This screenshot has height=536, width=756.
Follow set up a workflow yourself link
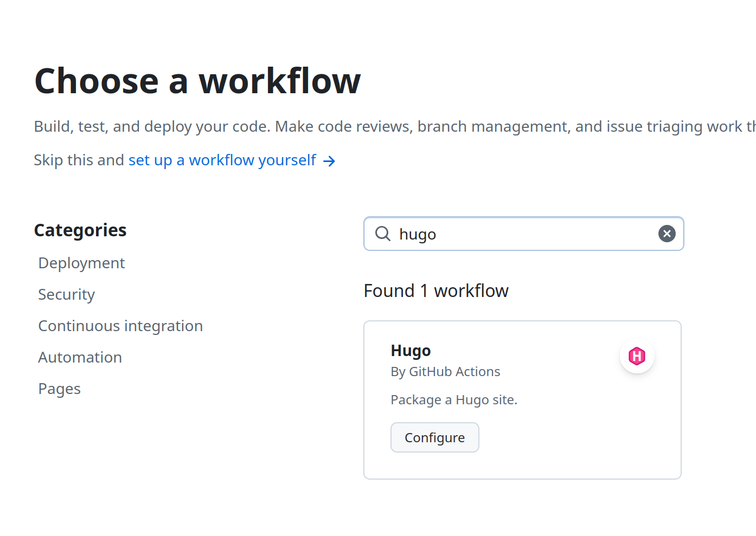(222, 160)
